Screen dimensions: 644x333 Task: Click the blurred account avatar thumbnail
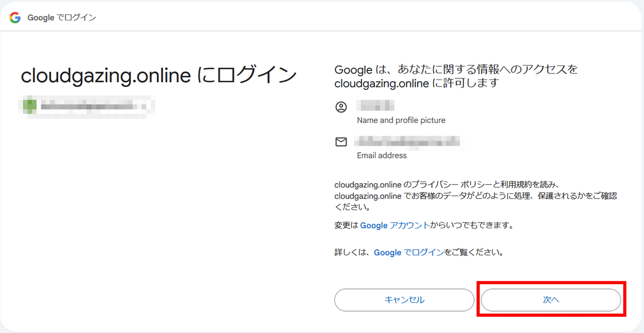[x=28, y=106]
